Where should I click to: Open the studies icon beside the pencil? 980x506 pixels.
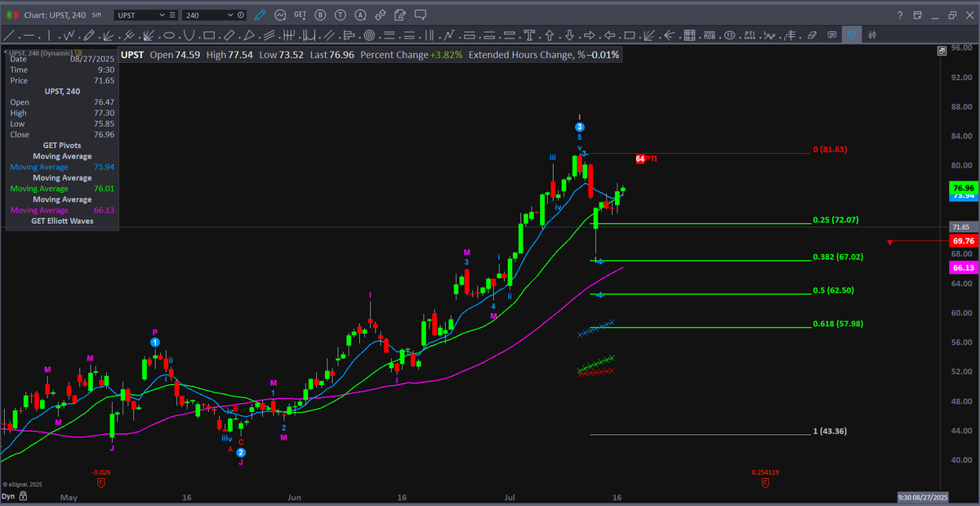280,15
